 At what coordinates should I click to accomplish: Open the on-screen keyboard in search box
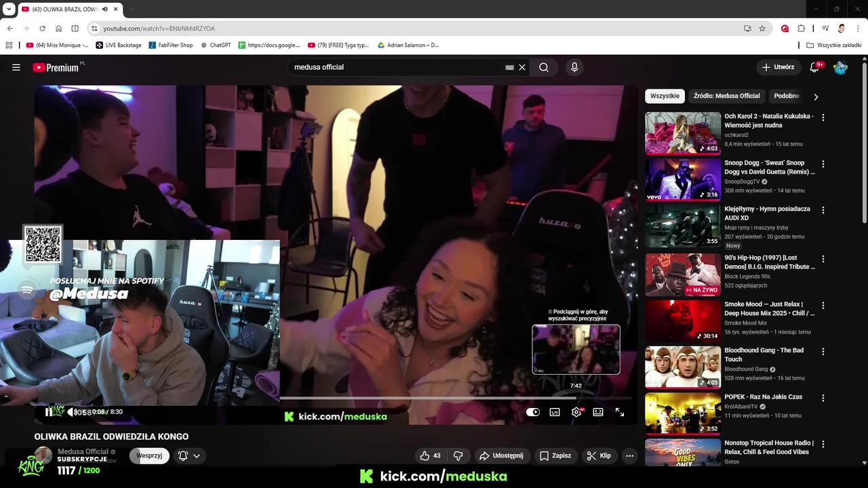pos(509,67)
